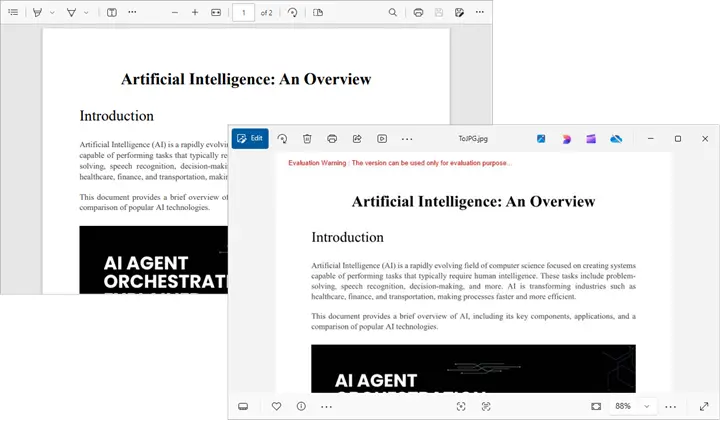Screen dimensions: 720x421
Task: Open the Clipchamp purple icon
Action: [x=591, y=139]
